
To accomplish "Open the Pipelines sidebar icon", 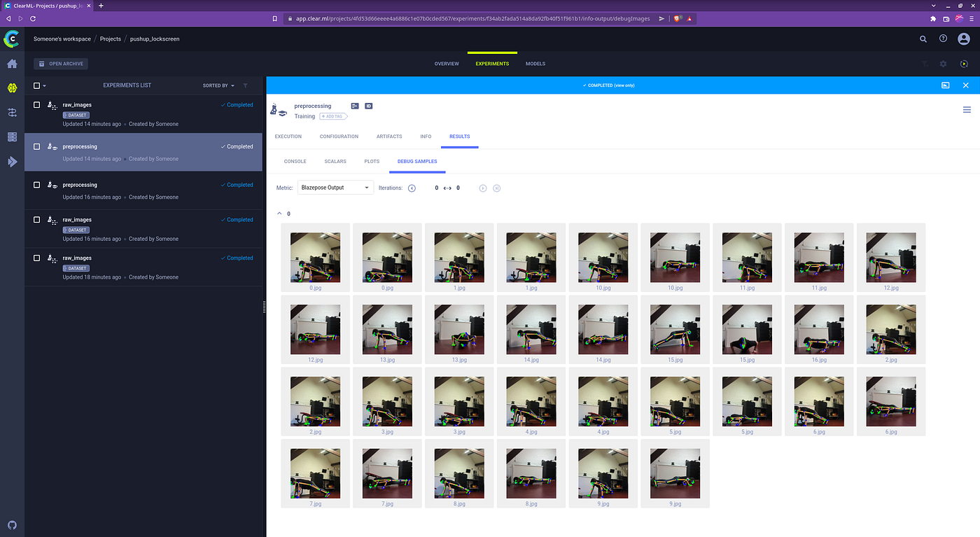I will [x=12, y=112].
